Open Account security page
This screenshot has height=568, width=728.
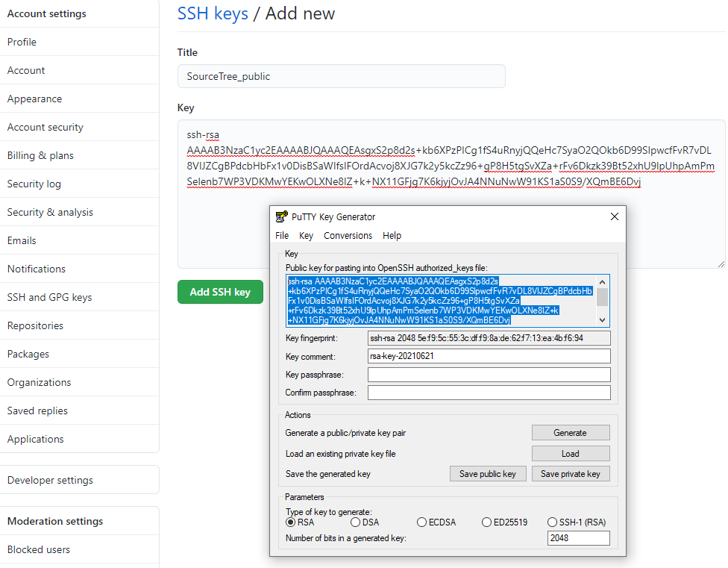[79, 127]
